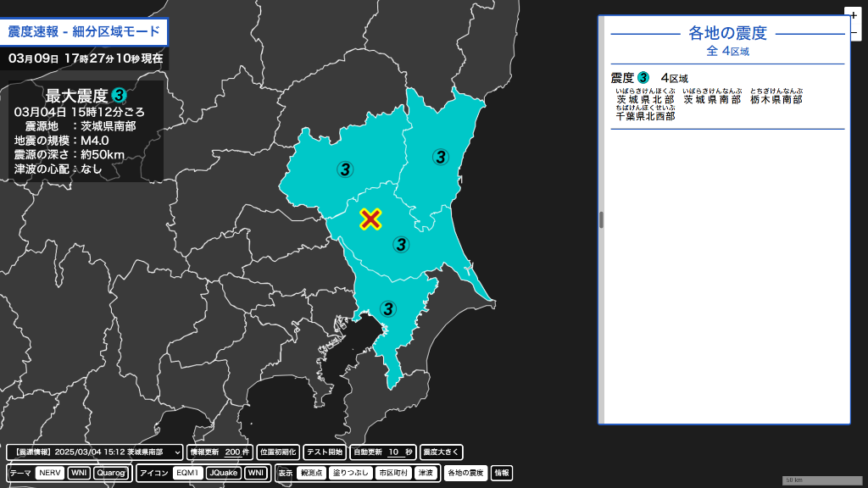Click the epicenter X marker on map
The width and height of the screenshot is (868, 488).
370,219
